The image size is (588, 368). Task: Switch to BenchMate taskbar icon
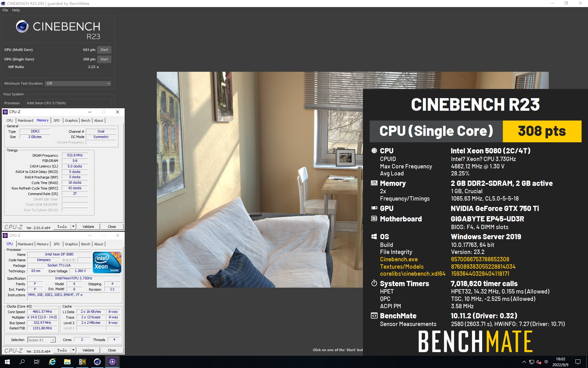tap(82, 362)
